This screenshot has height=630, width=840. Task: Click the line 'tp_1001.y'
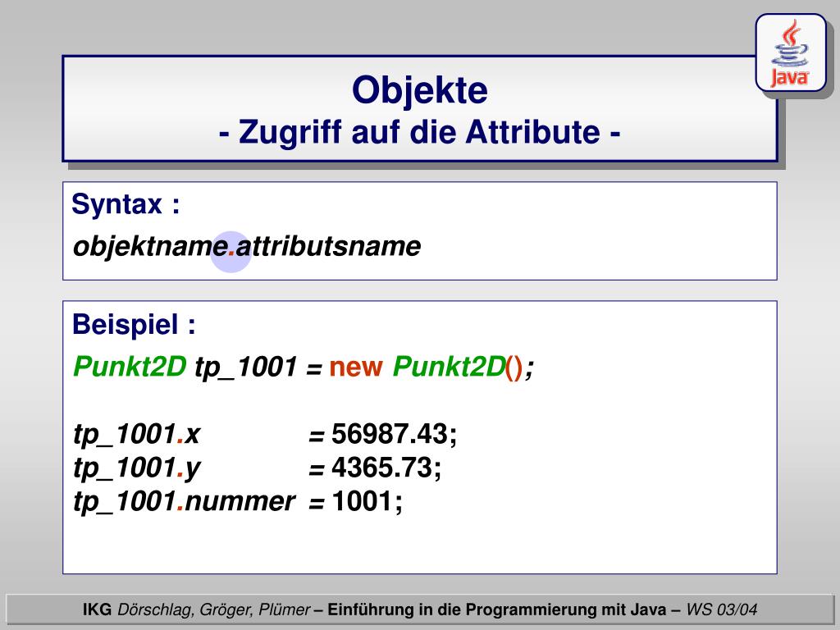pyautogui.click(x=137, y=468)
